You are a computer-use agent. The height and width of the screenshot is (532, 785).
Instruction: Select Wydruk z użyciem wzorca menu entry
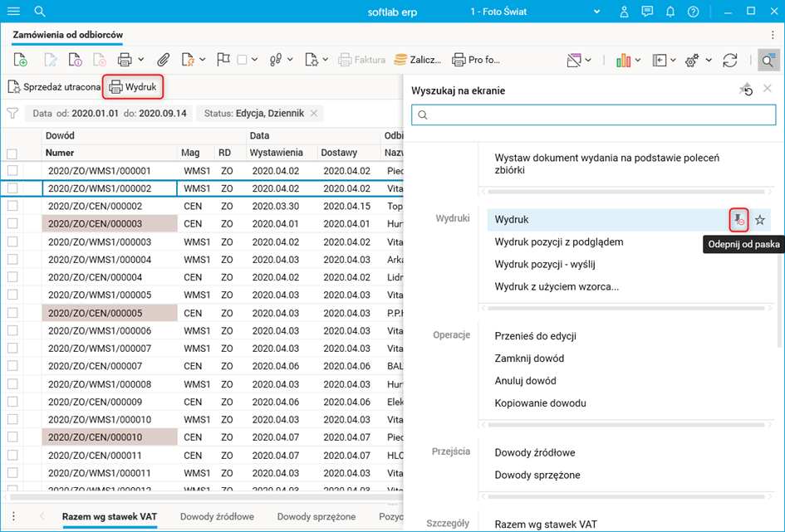(556, 286)
